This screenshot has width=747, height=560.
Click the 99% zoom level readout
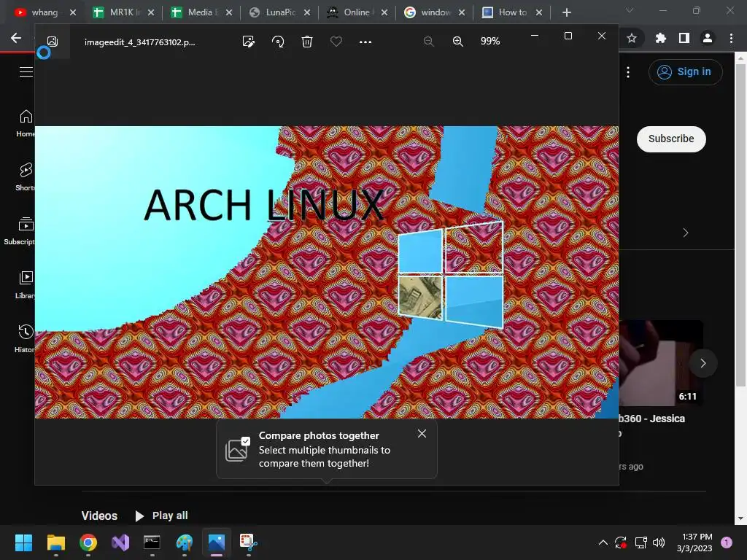(x=489, y=42)
